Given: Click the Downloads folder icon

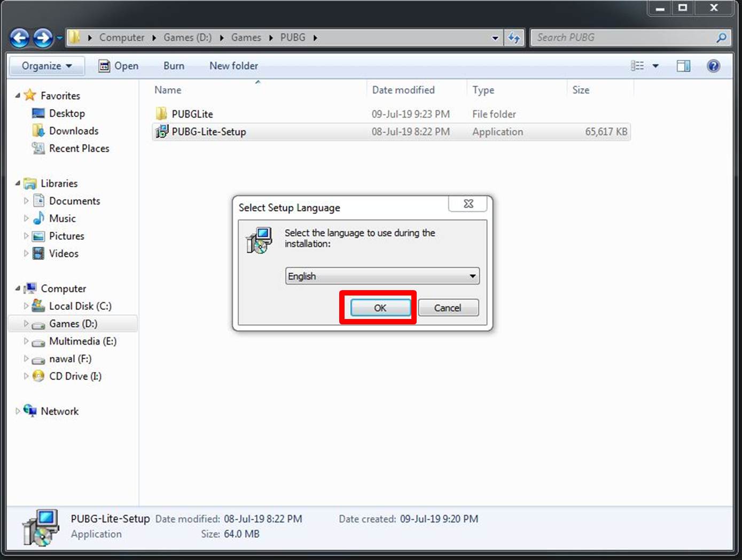Looking at the screenshot, I should (x=38, y=130).
